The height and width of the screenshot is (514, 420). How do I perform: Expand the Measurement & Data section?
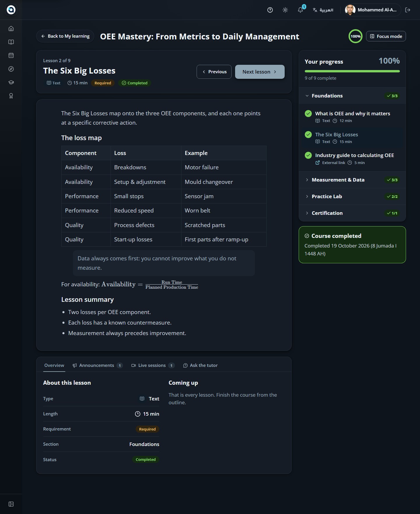[352, 180]
